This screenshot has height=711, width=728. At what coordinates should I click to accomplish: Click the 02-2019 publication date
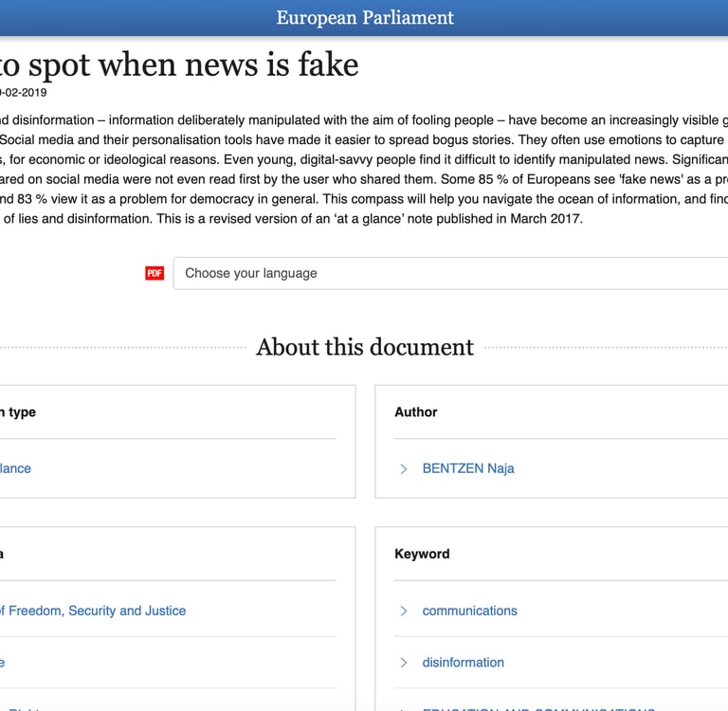[x=23, y=92]
